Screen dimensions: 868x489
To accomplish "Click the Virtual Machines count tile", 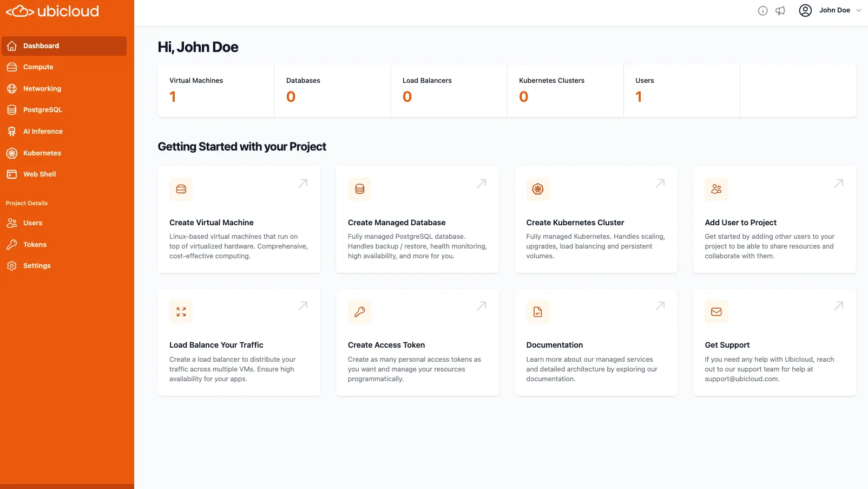I will 215,90.
